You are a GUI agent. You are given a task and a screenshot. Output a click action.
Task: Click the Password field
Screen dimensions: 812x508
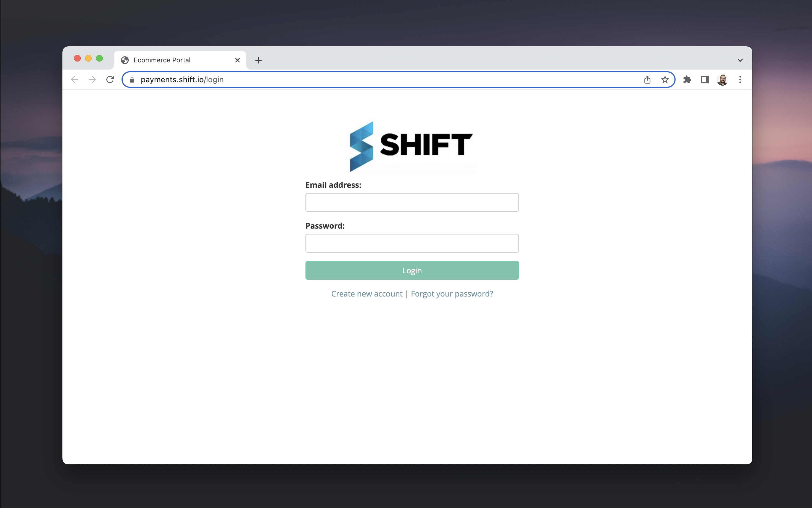[412, 243]
